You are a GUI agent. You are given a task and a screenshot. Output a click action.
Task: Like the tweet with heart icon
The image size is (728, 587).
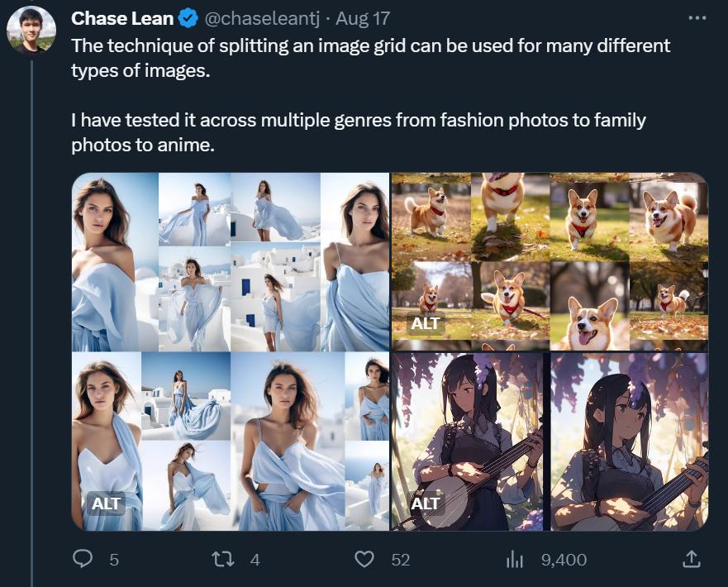pos(364,560)
